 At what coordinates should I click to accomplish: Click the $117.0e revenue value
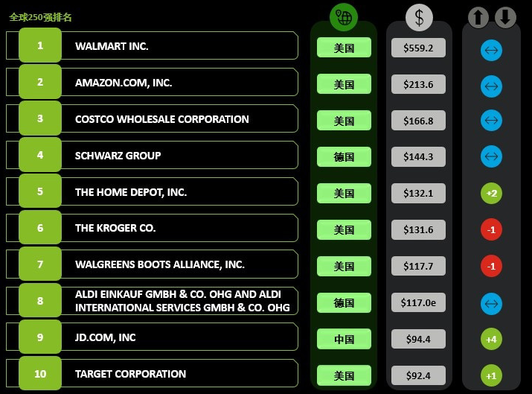tap(418, 302)
